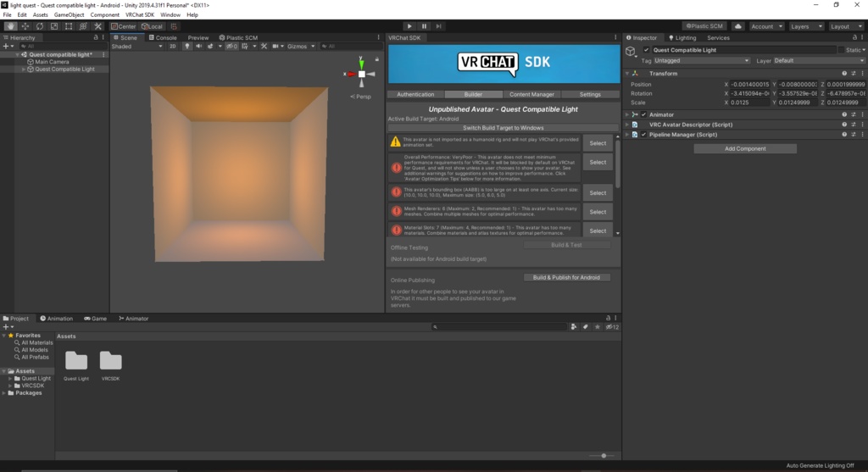Image resolution: width=868 pixels, height=472 pixels.
Task: Click Select beside humanoid rig warning
Action: point(598,143)
